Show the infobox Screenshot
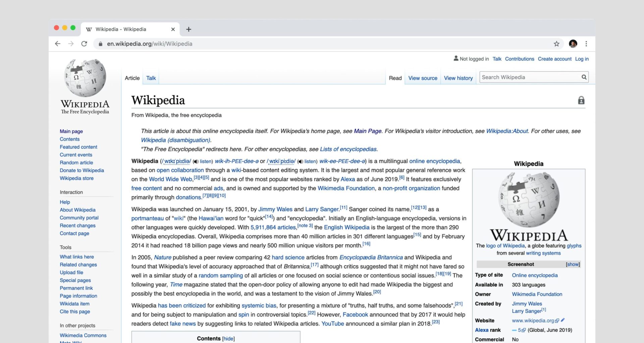Screen dimensions: 644x343 [x=572, y=264]
